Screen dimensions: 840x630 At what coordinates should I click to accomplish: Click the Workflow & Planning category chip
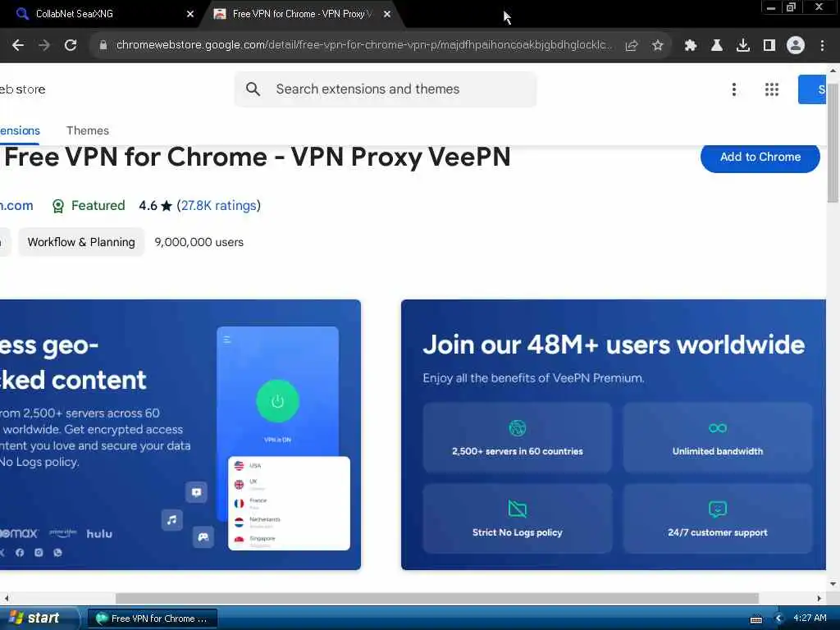[81, 242]
